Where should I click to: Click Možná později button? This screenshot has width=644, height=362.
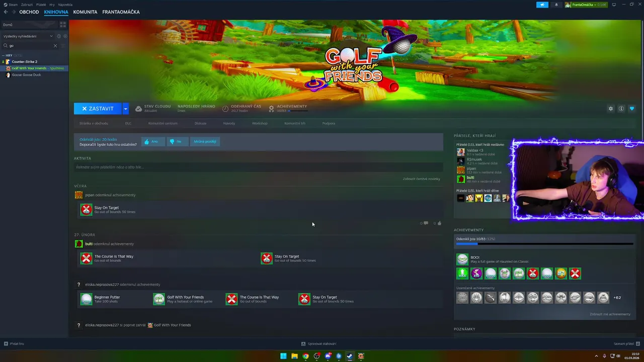pyautogui.click(x=205, y=141)
